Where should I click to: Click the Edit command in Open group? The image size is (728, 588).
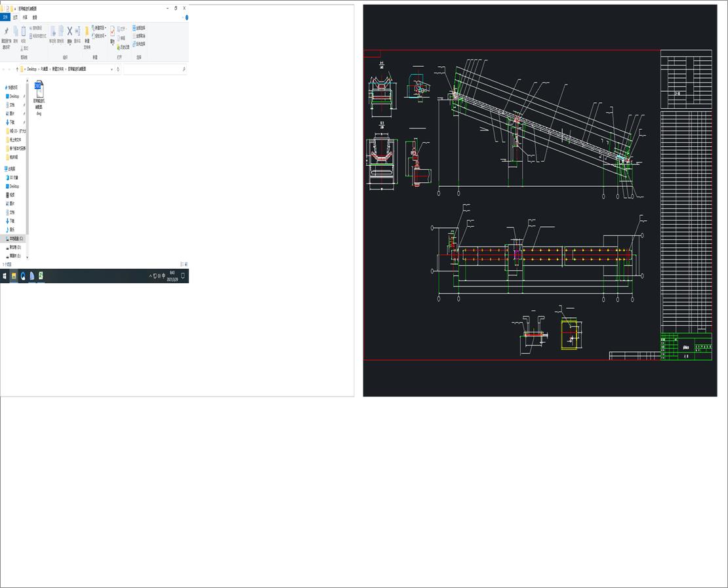point(121,38)
